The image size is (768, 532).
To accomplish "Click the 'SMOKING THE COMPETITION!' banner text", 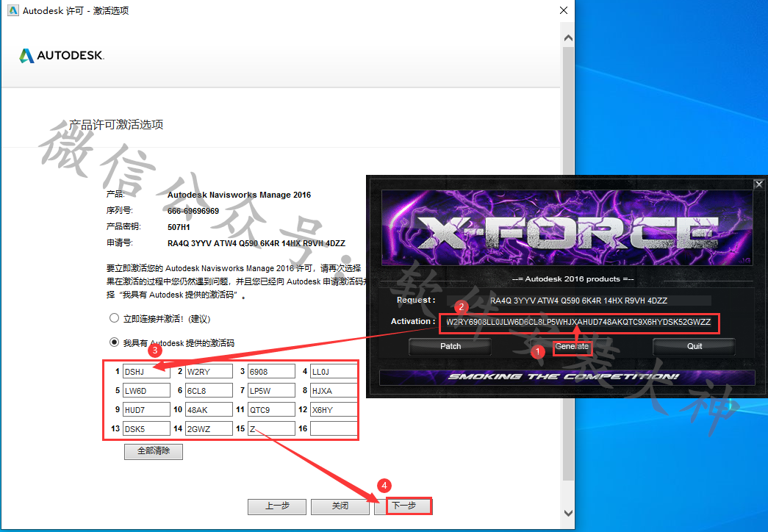I will [564, 377].
